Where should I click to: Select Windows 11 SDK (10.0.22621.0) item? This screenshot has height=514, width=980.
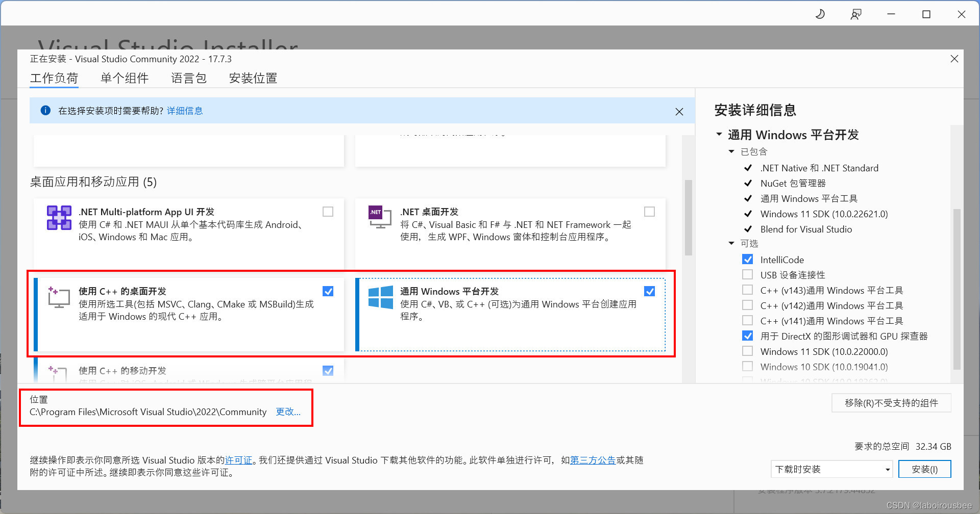824,214
